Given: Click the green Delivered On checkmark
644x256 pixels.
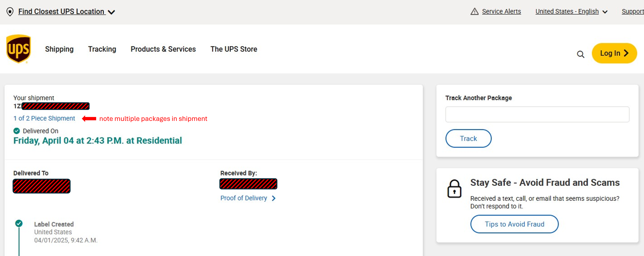Looking at the screenshot, I should coord(17,131).
